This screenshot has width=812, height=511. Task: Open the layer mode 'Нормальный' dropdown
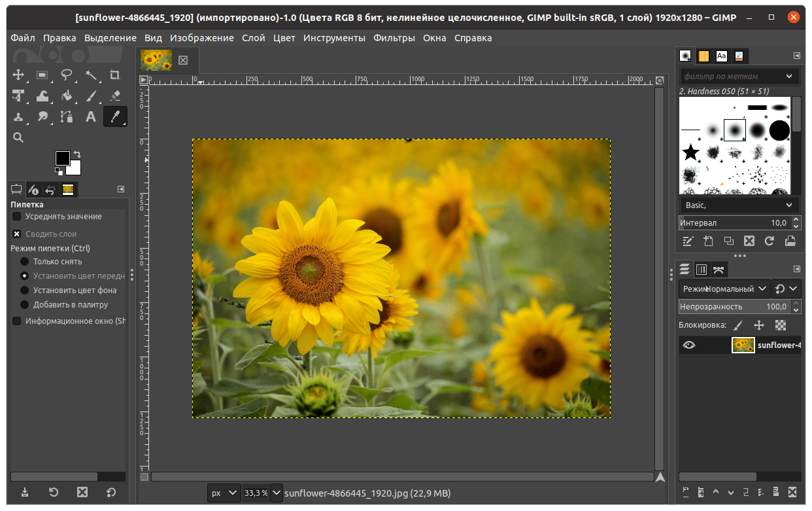click(725, 289)
